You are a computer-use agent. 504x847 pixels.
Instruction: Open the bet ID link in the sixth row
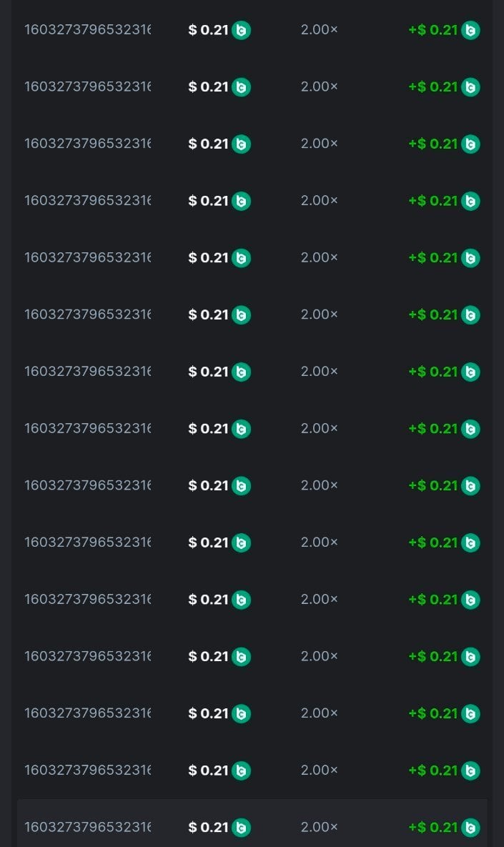pos(87,314)
